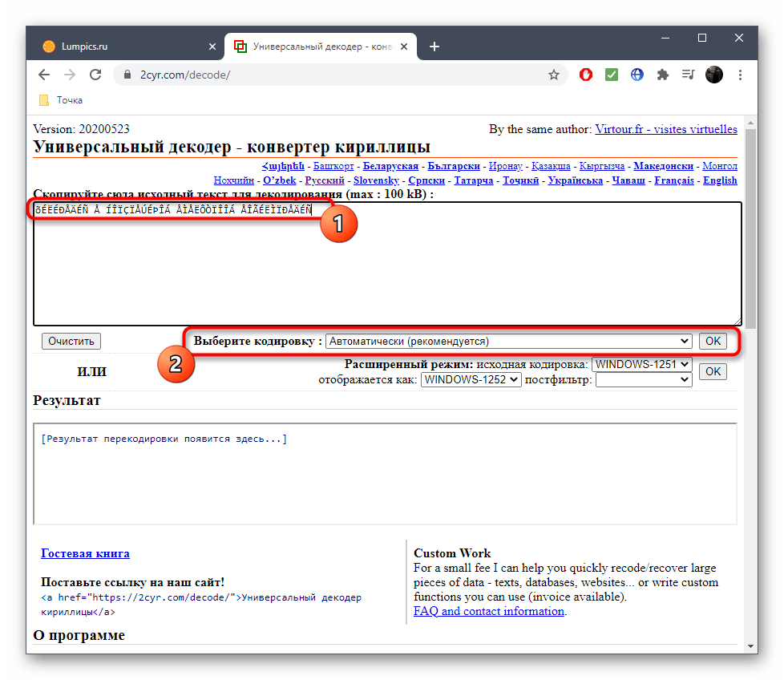The width and height of the screenshot is (784, 680).
Task: Click the green checkmark extension icon
Action: 612,75
